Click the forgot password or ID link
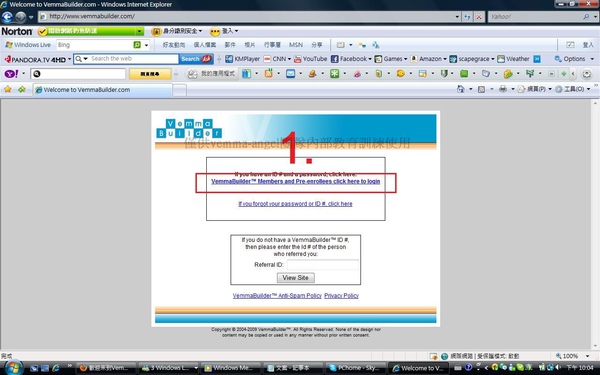The height and width of the screenshot is (375, 600). 295,204
